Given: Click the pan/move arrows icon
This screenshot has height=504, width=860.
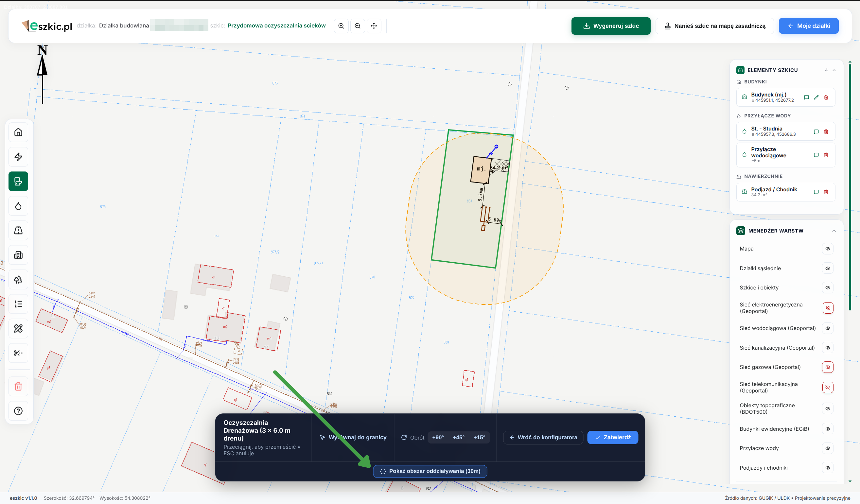Looking at the screenshot, I should point(374,26).
